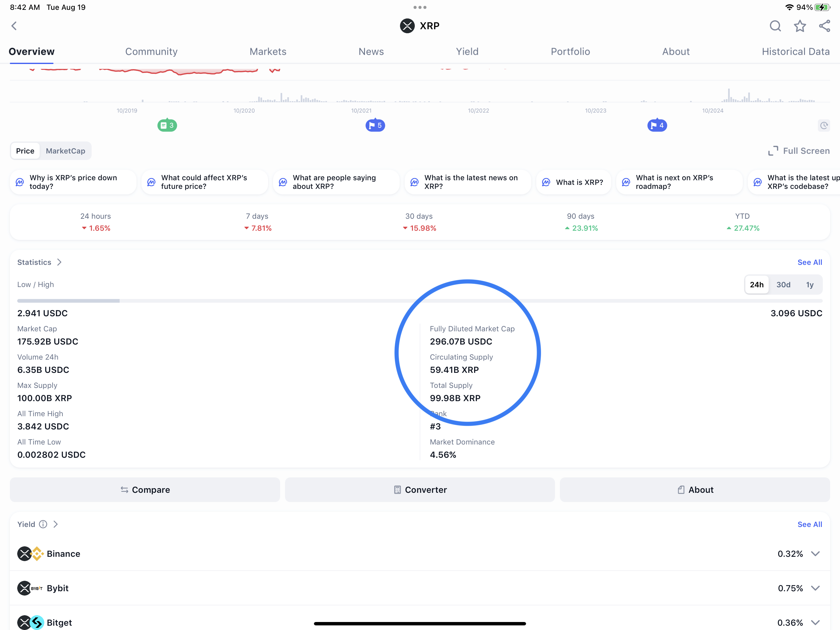Select 1y low/high range
Viewport: 840px width, 630px height.
(810, 285)
